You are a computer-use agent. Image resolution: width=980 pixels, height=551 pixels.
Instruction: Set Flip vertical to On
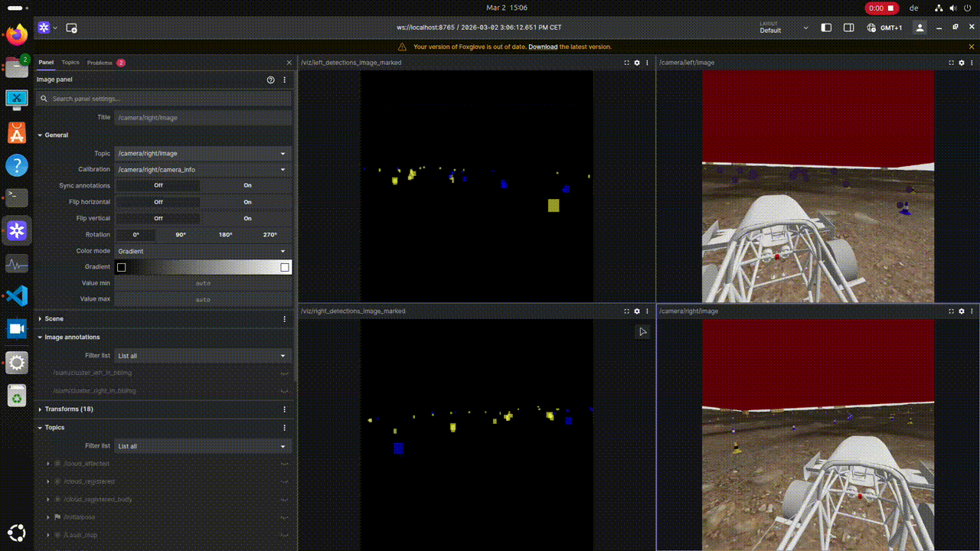[x=247, y=218]
